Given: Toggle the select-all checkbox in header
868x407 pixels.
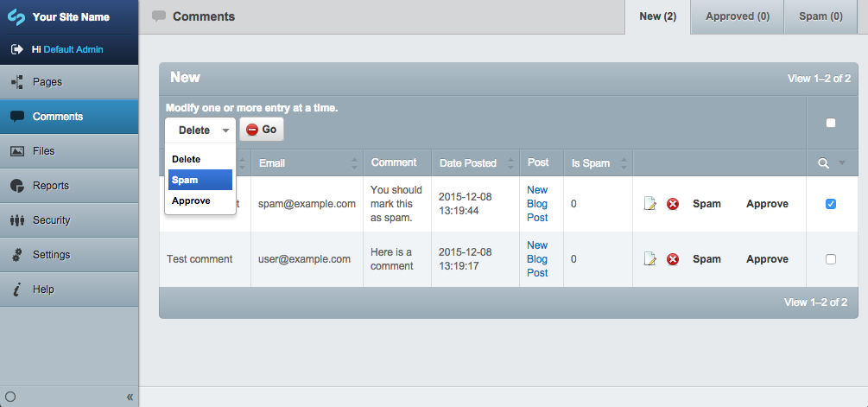Looking at the screenshot, I should 831,123.
